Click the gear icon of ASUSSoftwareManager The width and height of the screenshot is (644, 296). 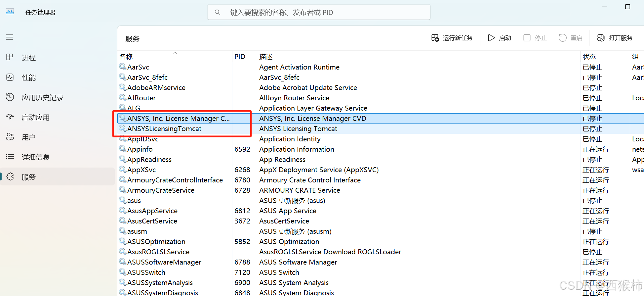(x=123, y=262)
